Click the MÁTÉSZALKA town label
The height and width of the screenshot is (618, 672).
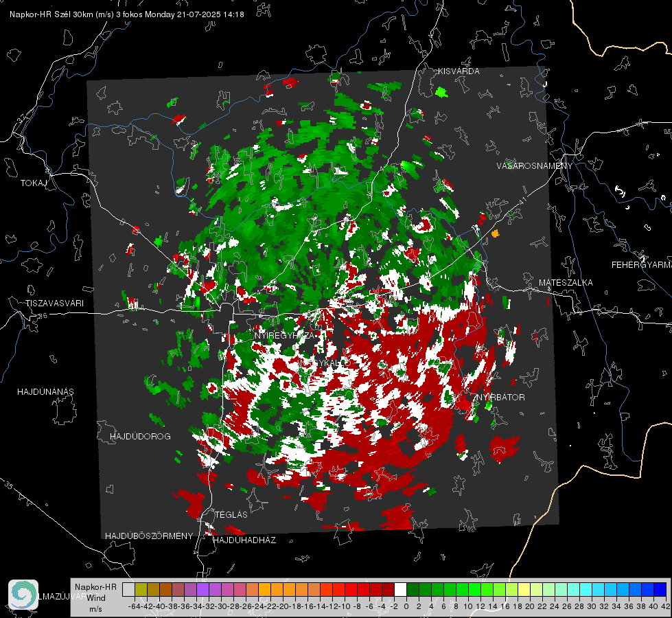click(566, 283)
